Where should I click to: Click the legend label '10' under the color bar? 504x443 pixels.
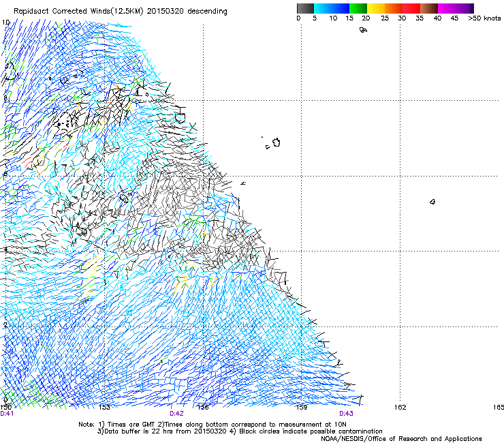(x=333, y=18)
